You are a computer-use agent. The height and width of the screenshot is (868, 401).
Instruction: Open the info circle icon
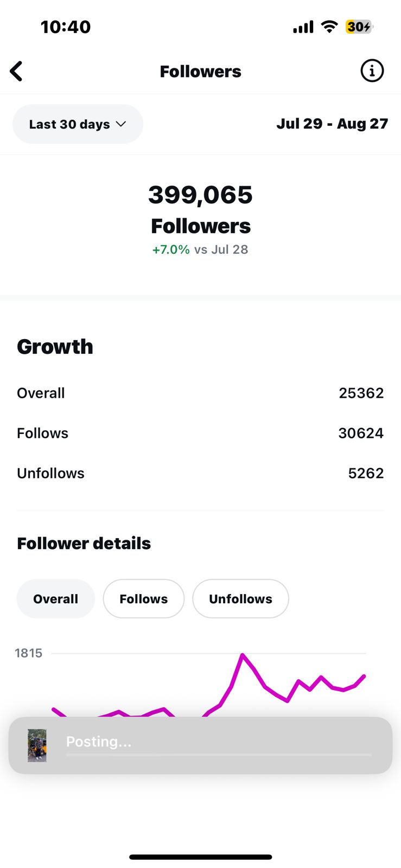372,71
